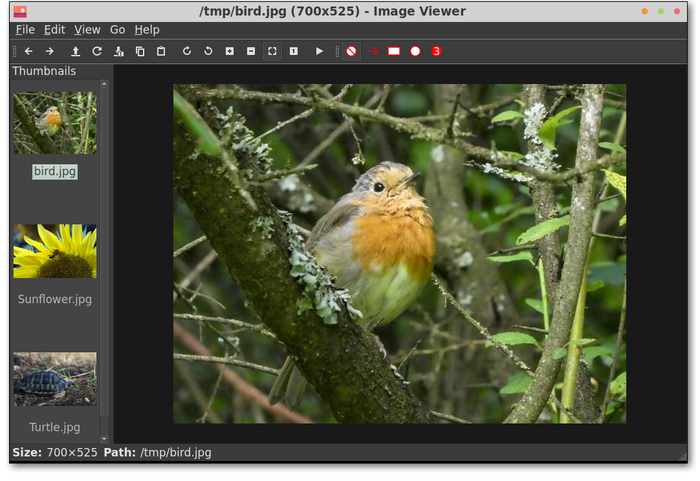700x481 pixels.
Task: Zoom in using the plus icon
Action: [x=229, y=51]
